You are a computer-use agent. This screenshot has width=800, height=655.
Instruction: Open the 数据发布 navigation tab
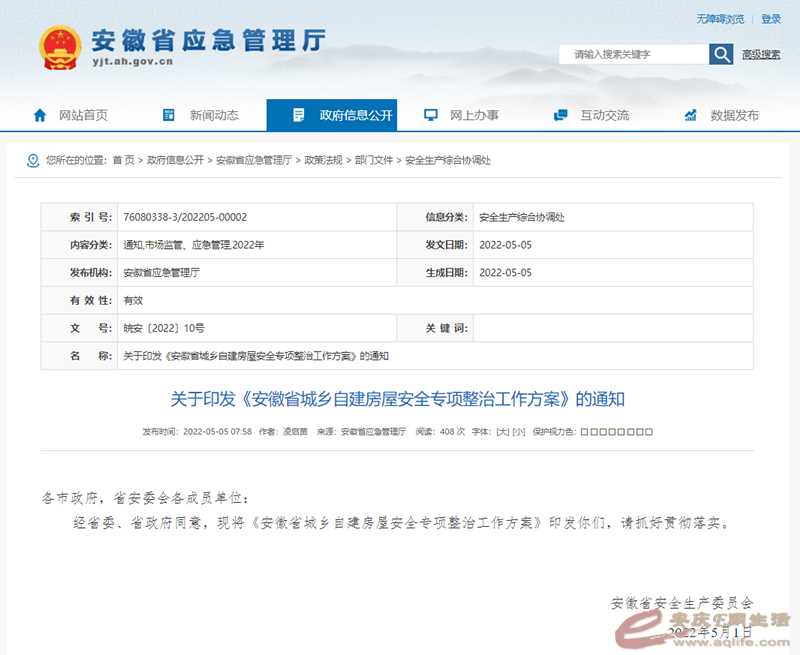[734, 115]
